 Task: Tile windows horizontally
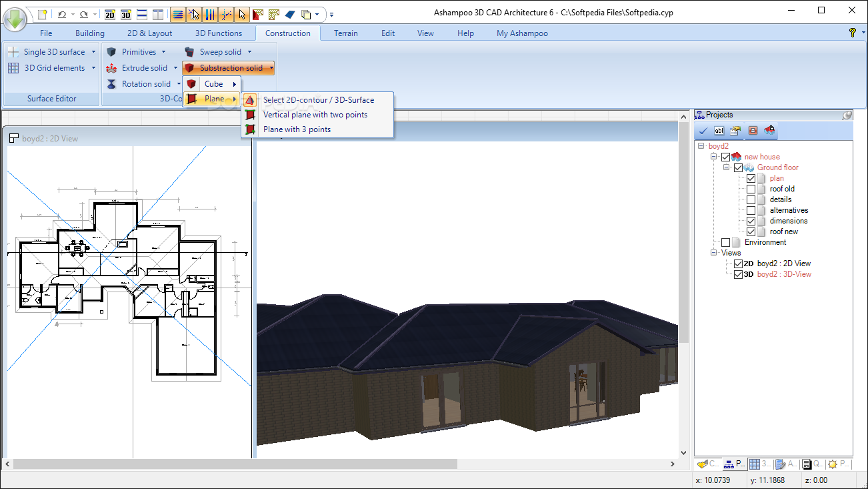tap(141, 14)
